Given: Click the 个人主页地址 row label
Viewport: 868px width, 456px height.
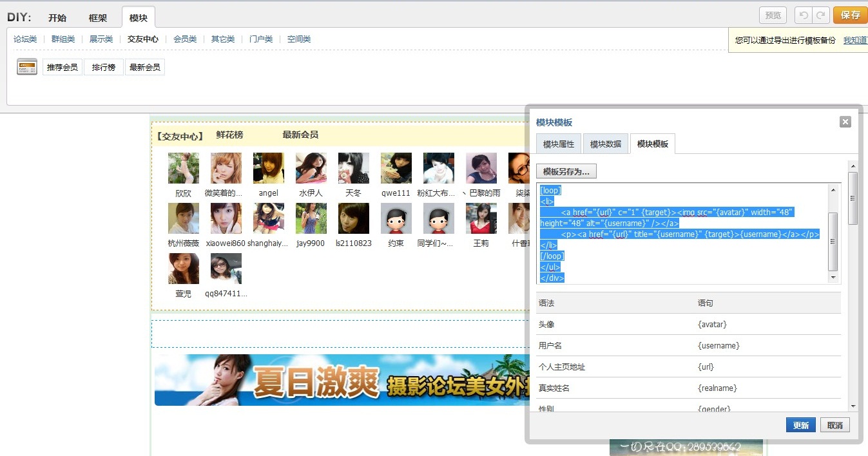Looking at the screenshot, I should [562, 367].
